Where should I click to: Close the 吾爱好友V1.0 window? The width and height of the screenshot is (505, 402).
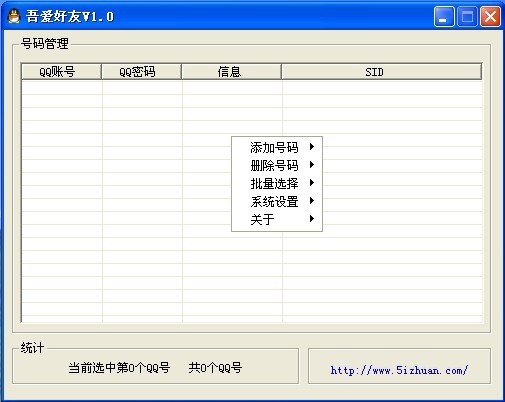coord(490,16)
